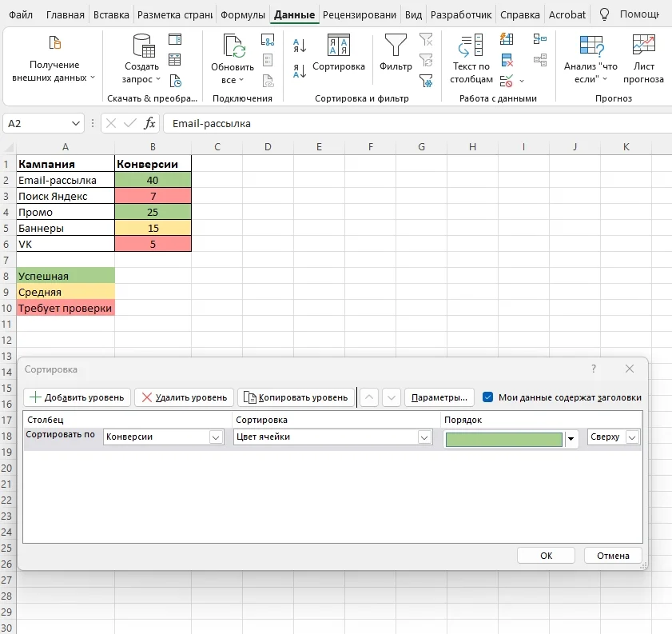Click the Create Query database icon
This screenshot has height=634, width=672.
(143, 46)
